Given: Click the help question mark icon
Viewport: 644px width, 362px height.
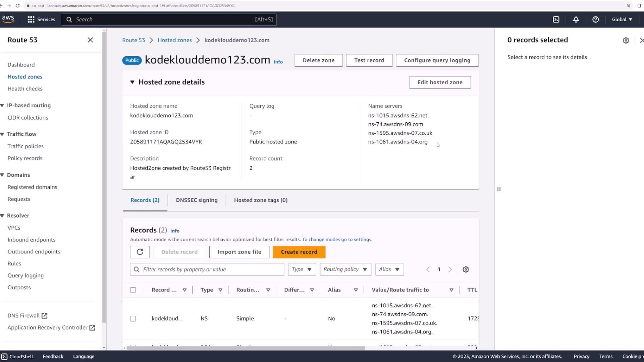Looking at the screenshot, I should 595,19.
